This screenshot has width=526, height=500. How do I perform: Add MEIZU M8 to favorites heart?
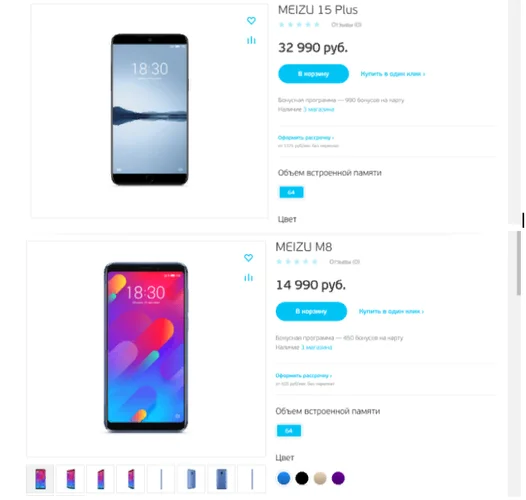tap(248, 258)
